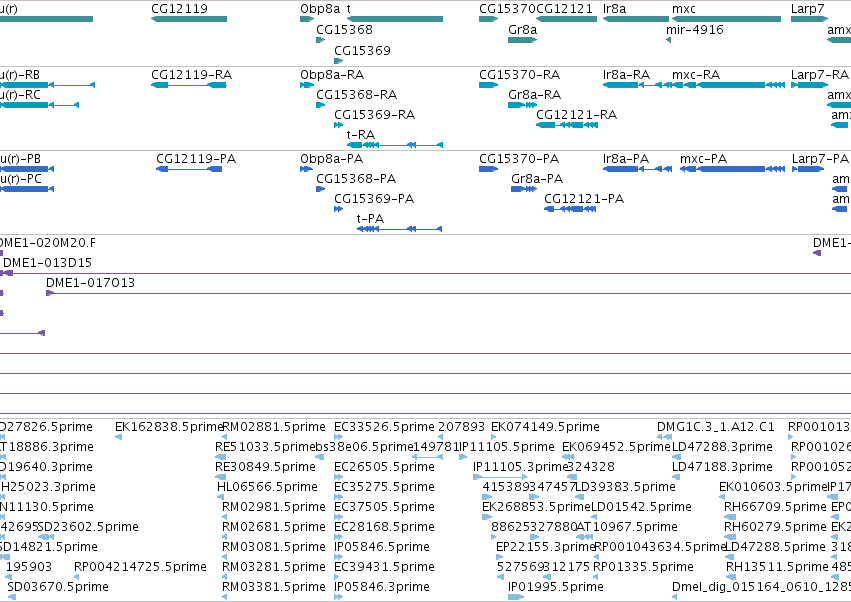Click the Larp7-RA transcript label
Viewport: 851px width, 602px height.
(x=820, y=74)
